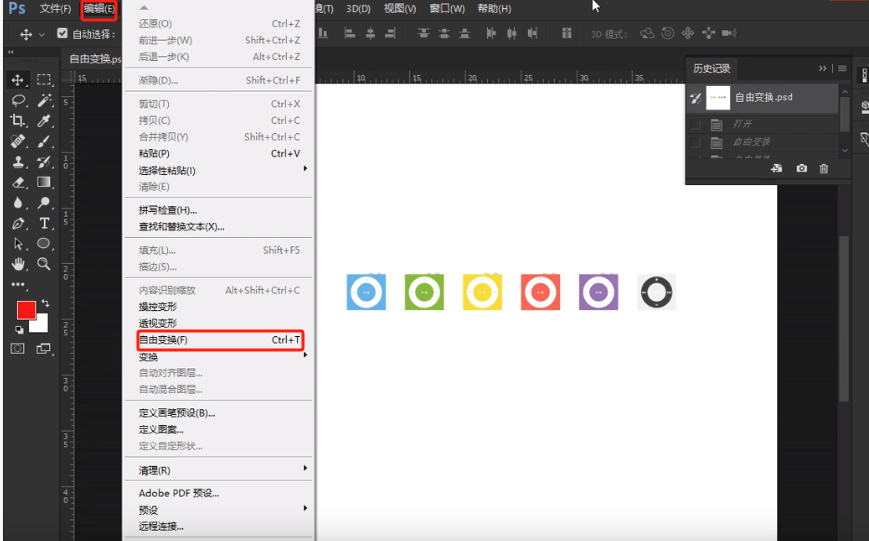869x541 pixels.
Task: Toggle the Auto-Select checkbox
Action: pyautogui.click(x=62, y=34)
